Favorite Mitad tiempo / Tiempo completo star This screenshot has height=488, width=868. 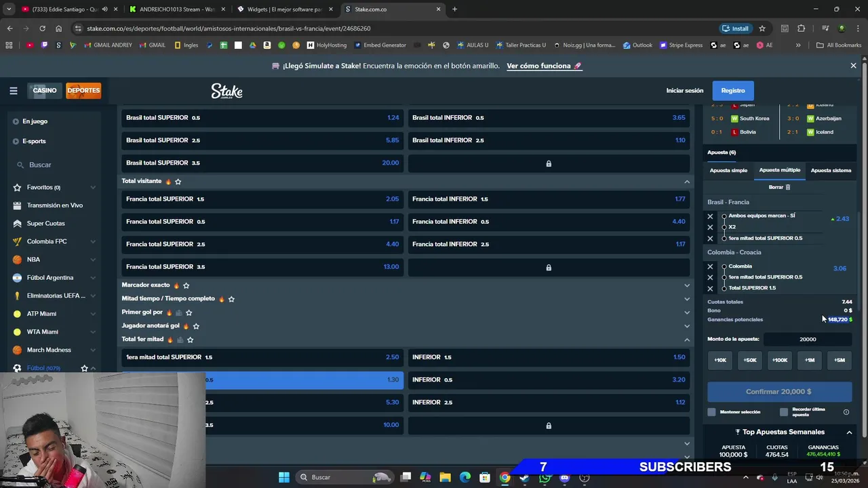pos(231,299)
